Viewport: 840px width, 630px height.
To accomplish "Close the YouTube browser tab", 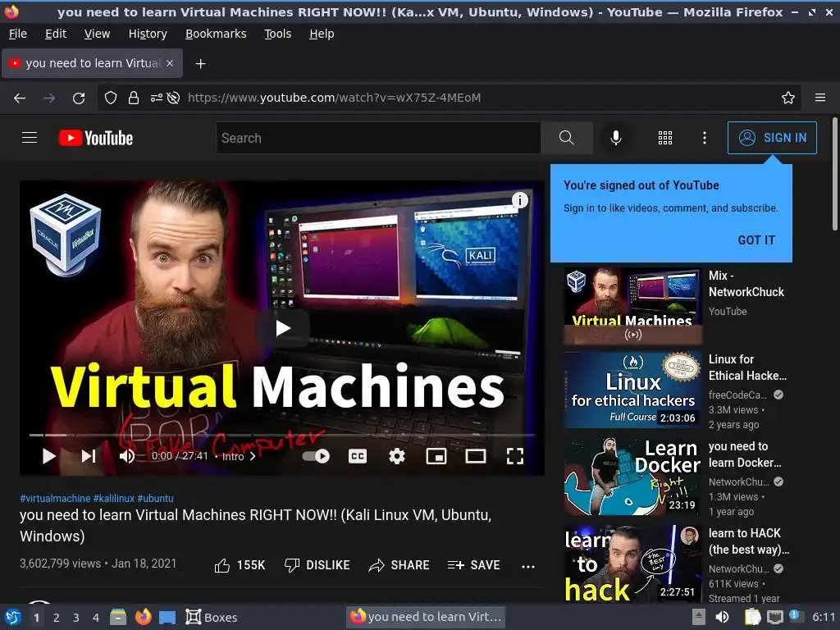I will coord(170,63).
